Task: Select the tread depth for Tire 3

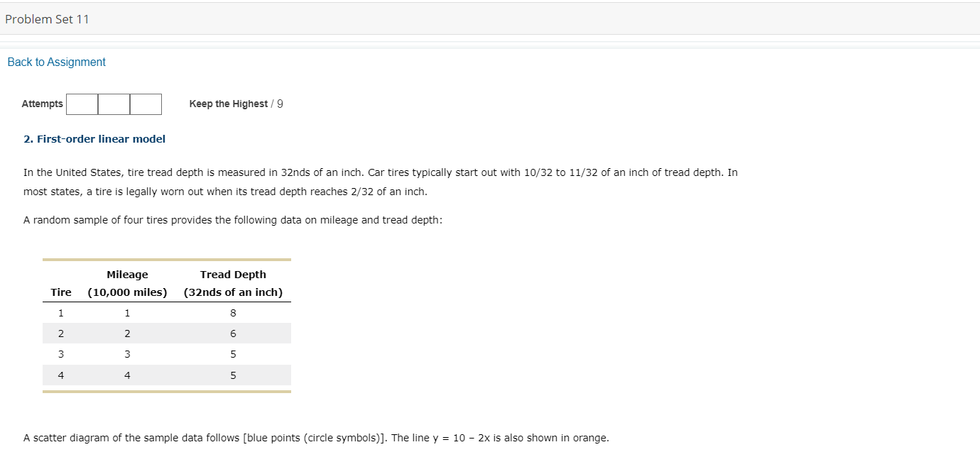Action: (x=233, y=353)
